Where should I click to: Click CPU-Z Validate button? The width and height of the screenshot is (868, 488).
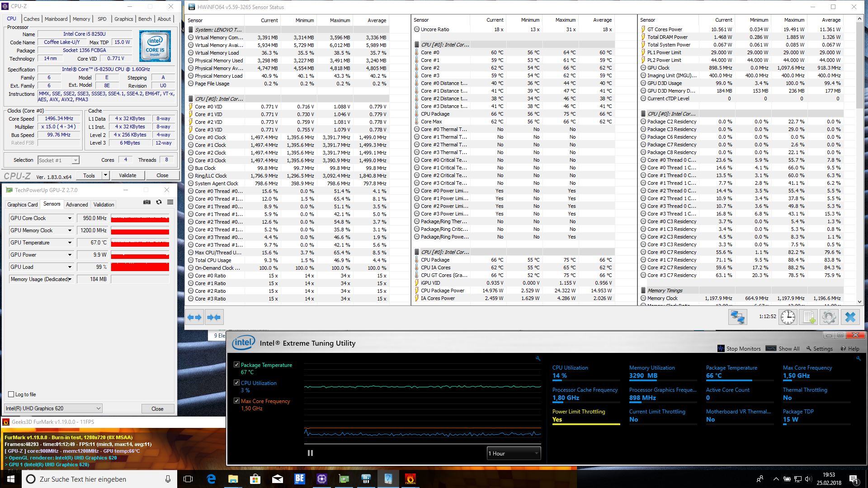127,175
